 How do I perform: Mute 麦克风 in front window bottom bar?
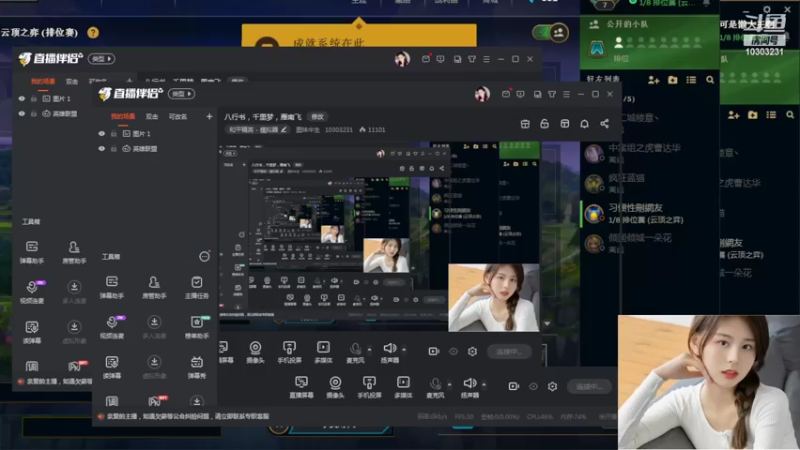pos(435,387)
